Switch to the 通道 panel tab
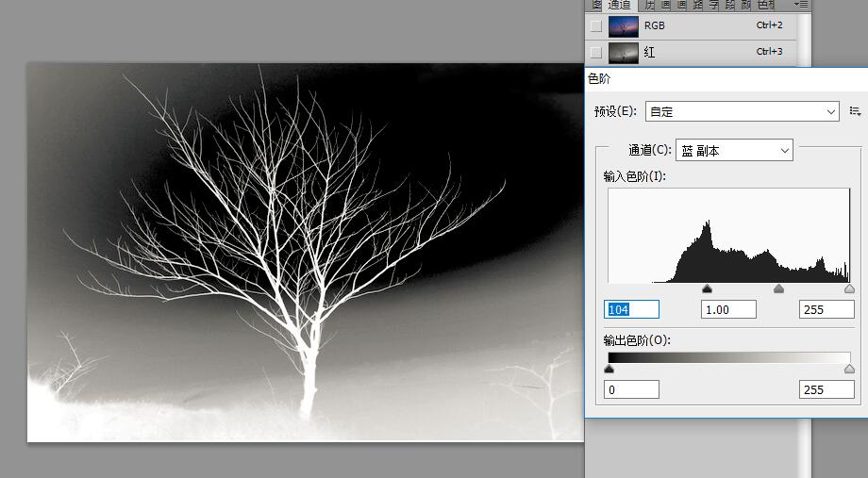 click(619, 6)
